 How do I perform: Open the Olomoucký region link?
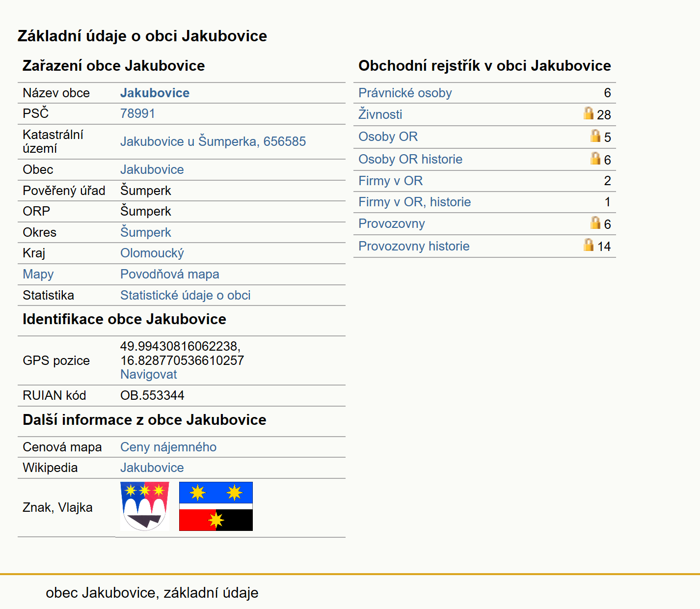point(152,253)
